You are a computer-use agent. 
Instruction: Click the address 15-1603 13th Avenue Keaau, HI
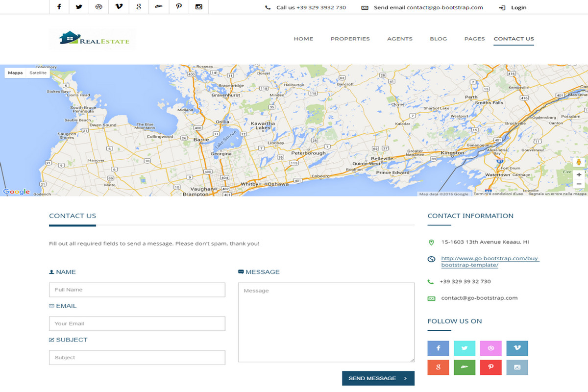(485, 242)
